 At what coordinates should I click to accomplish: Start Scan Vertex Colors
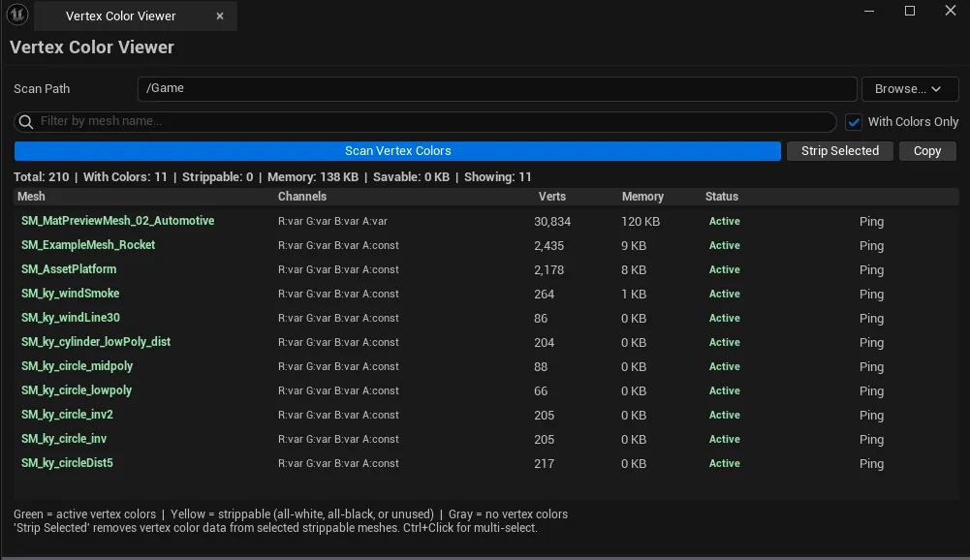click(x=397, y=151)
